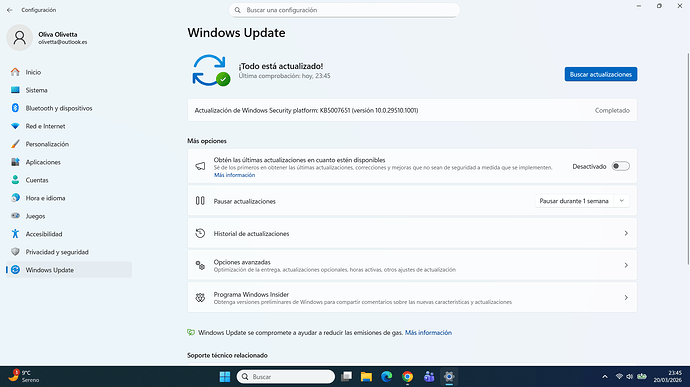Click the megaphone icon for latest updates
Viewport: 690px width, 387px height.
coord(200,166)
